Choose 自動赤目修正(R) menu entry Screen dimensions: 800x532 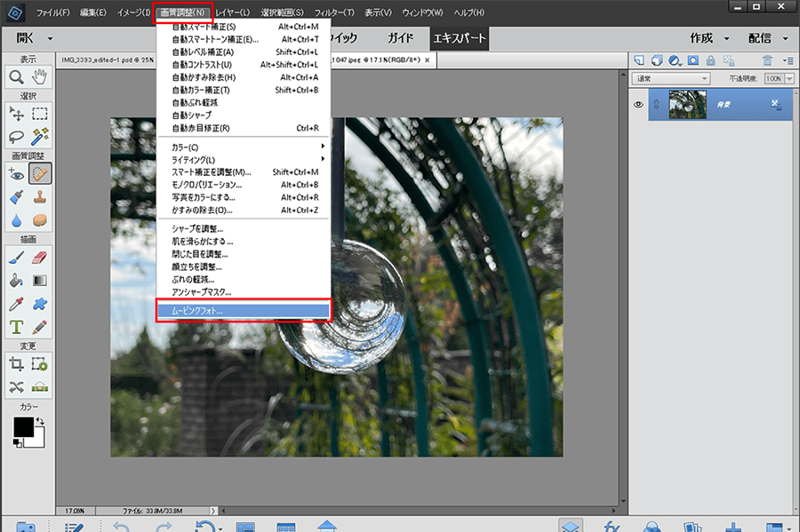[x=244, y=128]
